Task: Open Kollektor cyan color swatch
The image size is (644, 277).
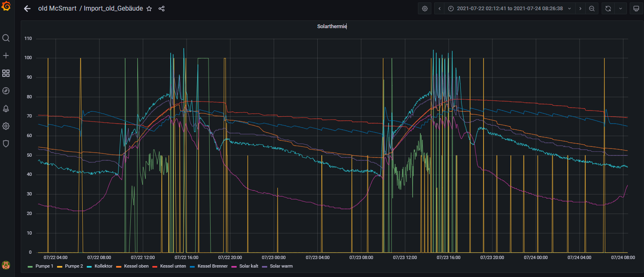Action: (89, 266)
